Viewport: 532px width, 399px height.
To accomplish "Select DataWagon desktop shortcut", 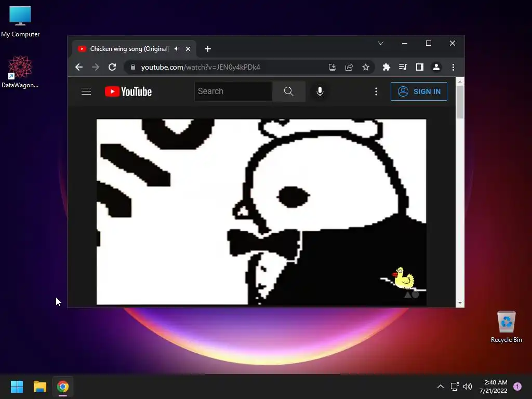I will (20, 72).
